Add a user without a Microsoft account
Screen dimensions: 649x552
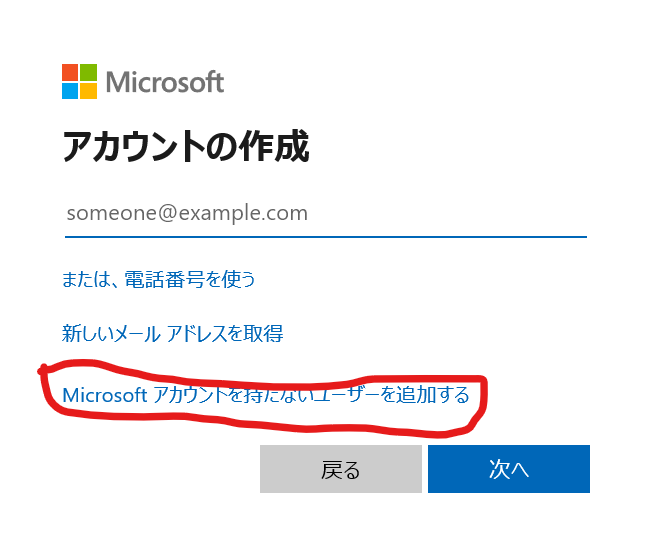click(x=266, y=395)
